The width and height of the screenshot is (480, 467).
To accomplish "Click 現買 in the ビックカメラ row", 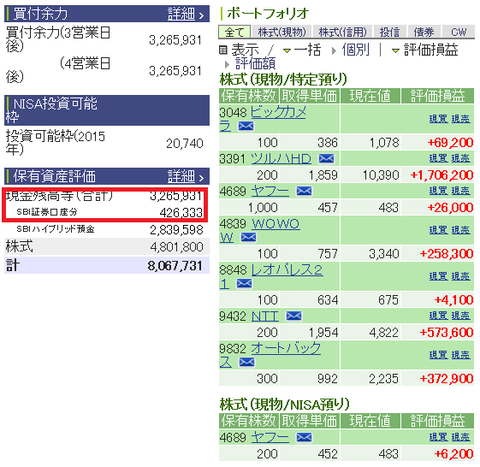I will tap(439, 119).
